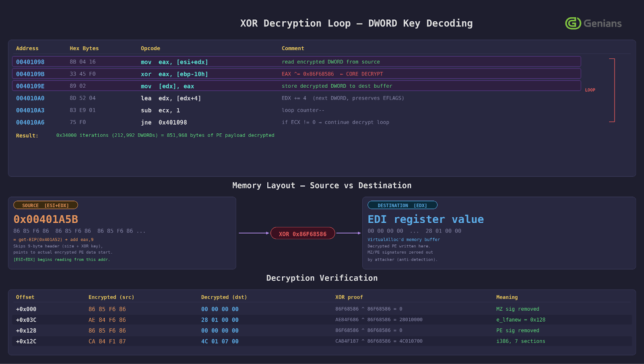The image size is (644, 364).
Task: Select the SOURCE [ESI+EDX] badge
Action: click(x=45, y=205)
